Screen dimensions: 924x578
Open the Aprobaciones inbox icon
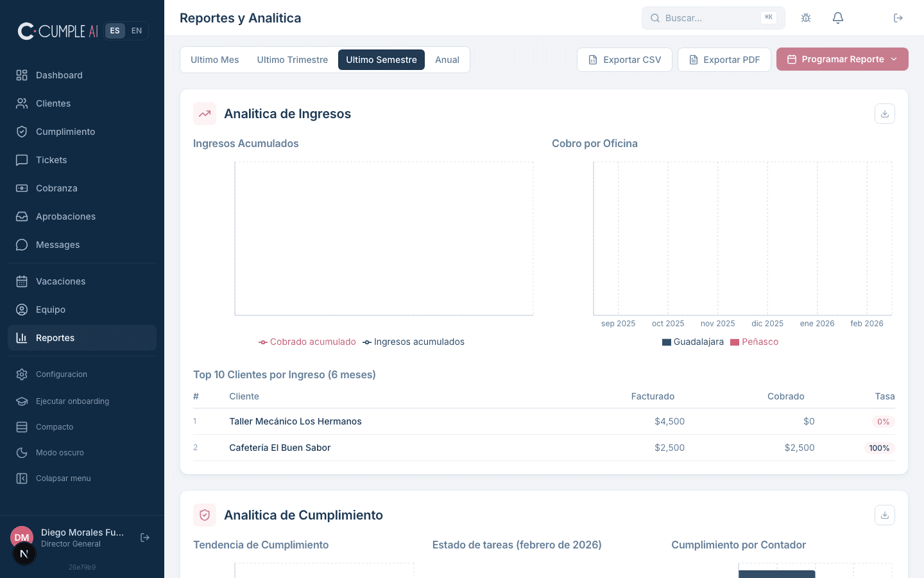[x=21, y=216]
